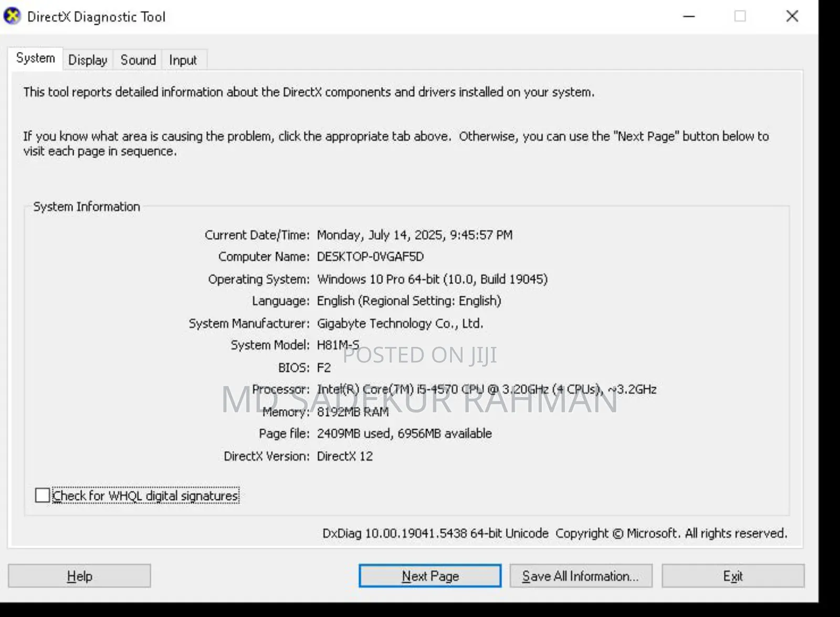
Task: Click the Current Date/Time value
Action: point(415,235)
